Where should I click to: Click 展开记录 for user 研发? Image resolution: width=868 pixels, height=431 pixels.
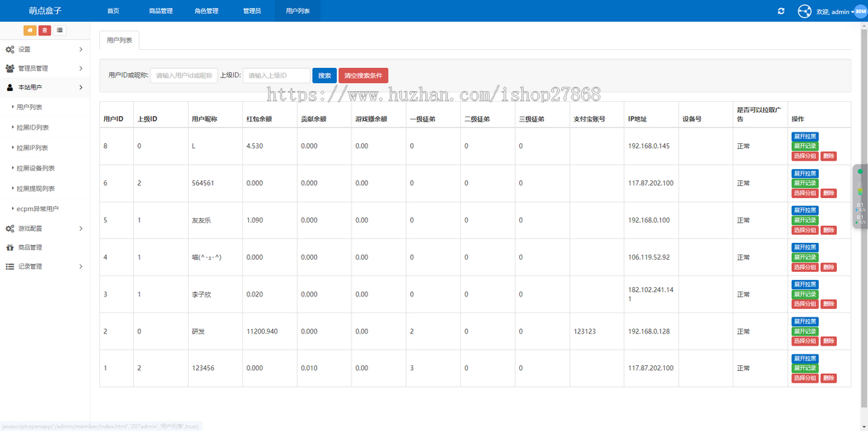click(804, 331)
